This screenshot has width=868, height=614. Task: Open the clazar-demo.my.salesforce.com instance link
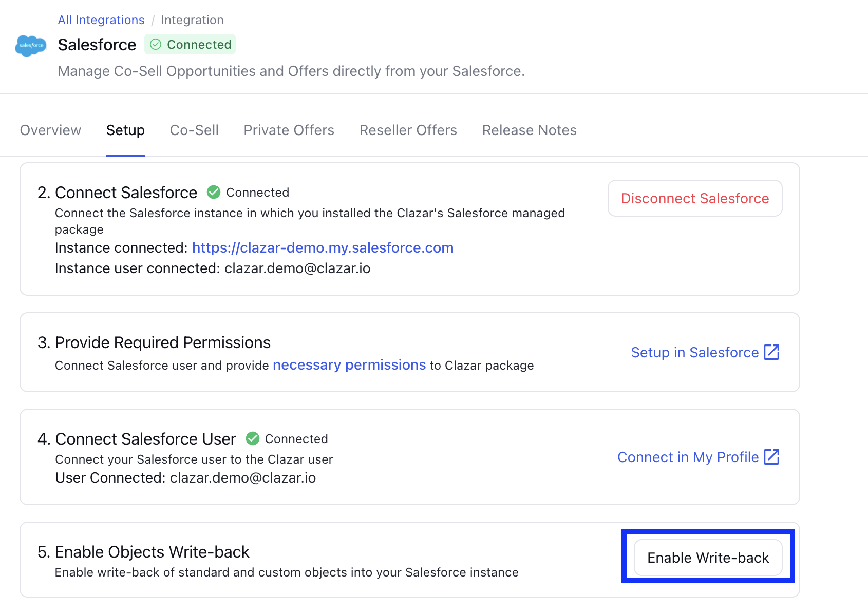pos(323,248)
